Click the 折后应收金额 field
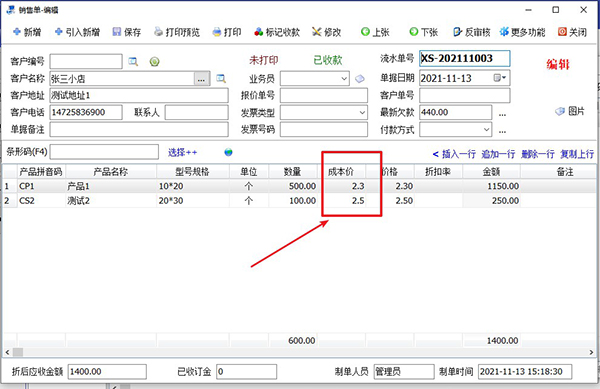This screenshot has height=389, width=600. (107, 371)
